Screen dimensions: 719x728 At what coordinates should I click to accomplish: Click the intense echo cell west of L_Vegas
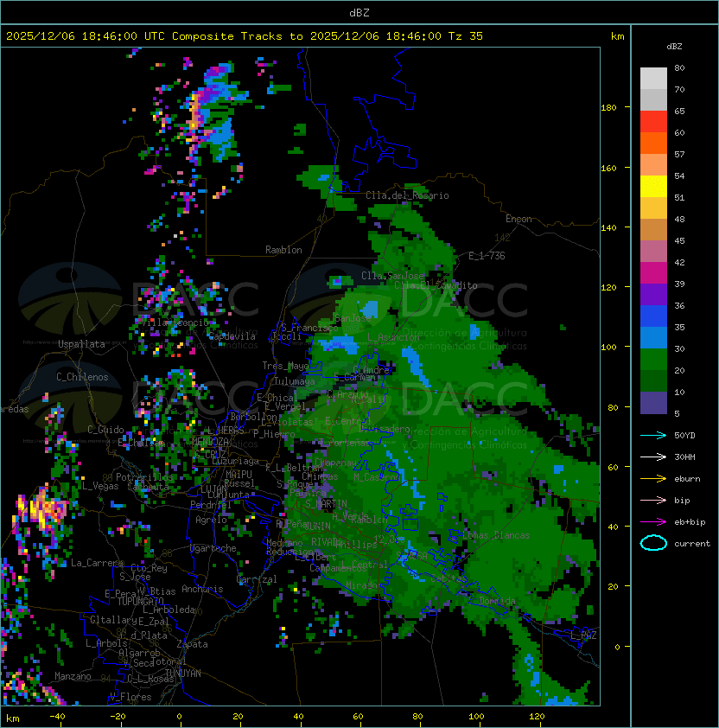coord(42,508)
